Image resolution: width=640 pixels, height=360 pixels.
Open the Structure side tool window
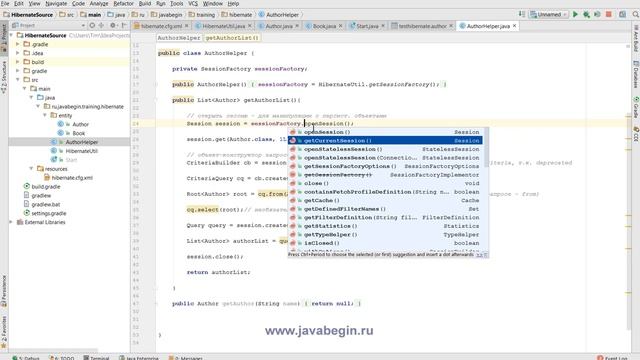pyautogui.click(x=4, y=78)
